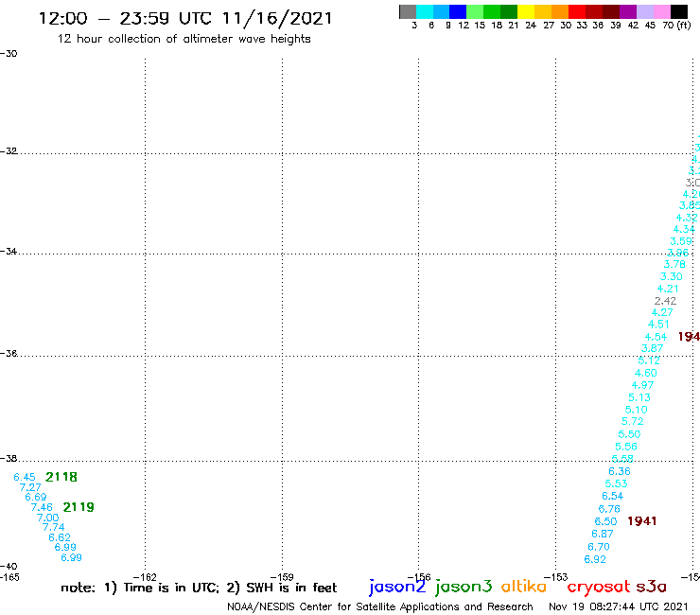The height and width of the screenshot is (615, 700).
Task: Click the -159 longitude axis label
Action: click(x=282, y=577)
